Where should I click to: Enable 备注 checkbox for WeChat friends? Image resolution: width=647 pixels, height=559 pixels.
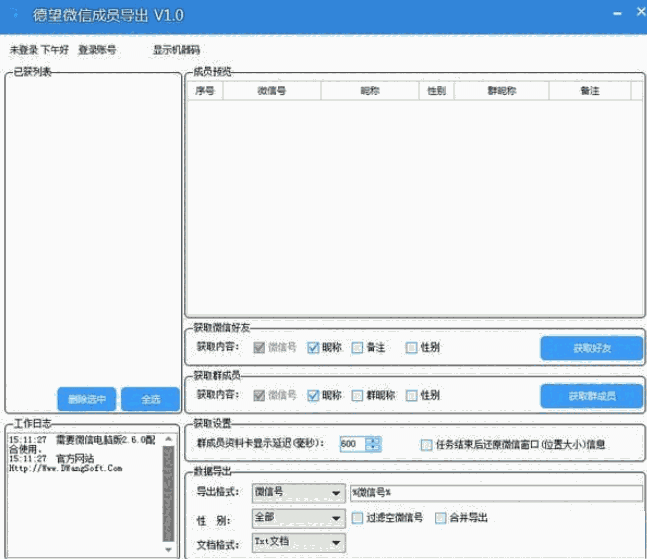[x=358, y=348]
